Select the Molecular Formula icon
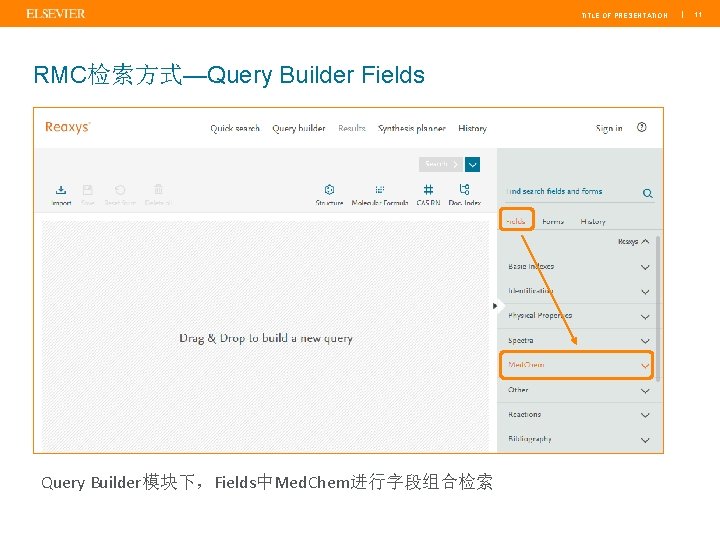Viewport: 720px width, 540px height. pyautogui.click(x=380, y=189)
